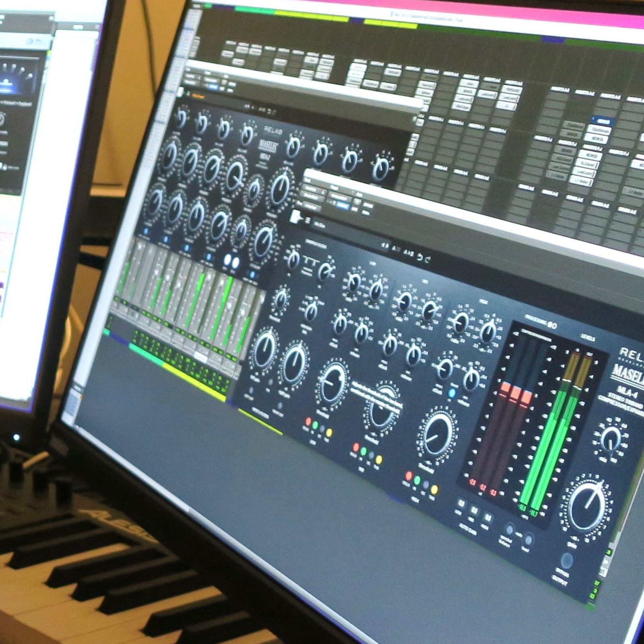
Task: Toggle the yellow button of the Low band
Action: pyautogui.click(x=329, y=432)
